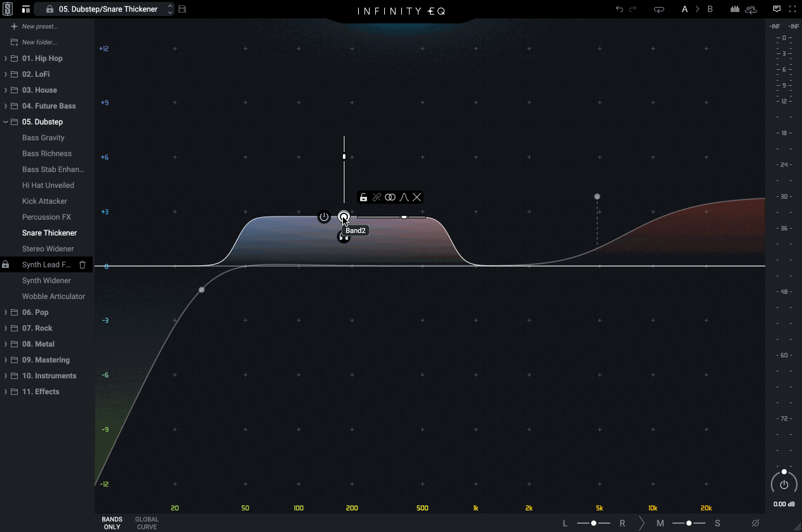Click the undo arrow icon
The height and width of the screenshot is (532, 802).
(x=619, y=10)
